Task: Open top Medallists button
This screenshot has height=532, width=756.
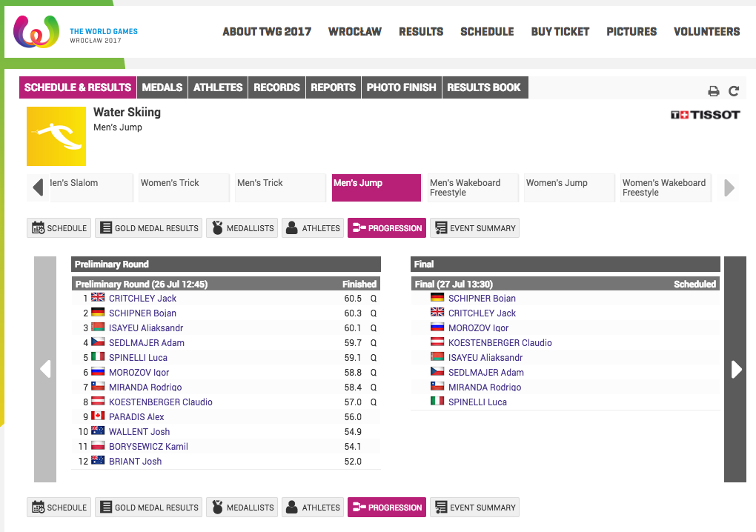Action: pos(242,228)
